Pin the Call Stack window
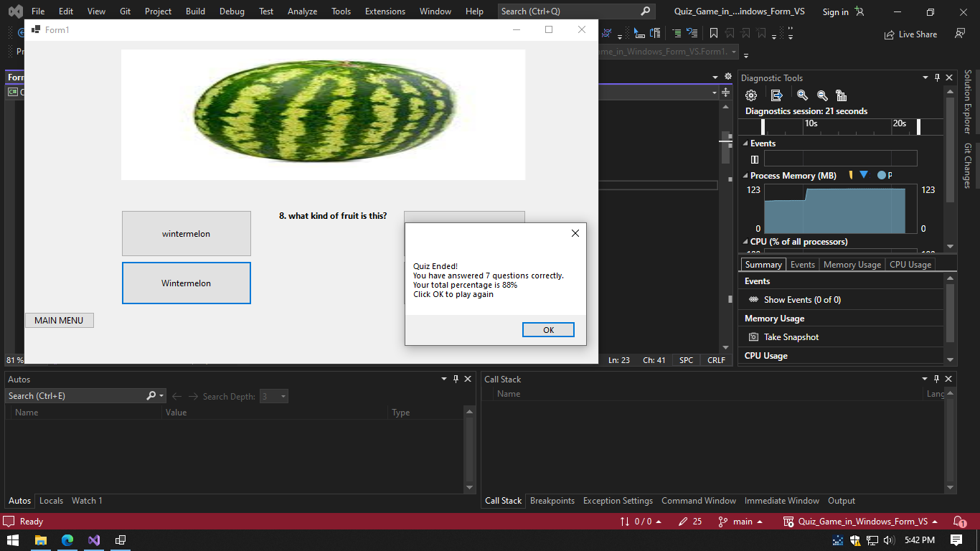 coord(937,379)
